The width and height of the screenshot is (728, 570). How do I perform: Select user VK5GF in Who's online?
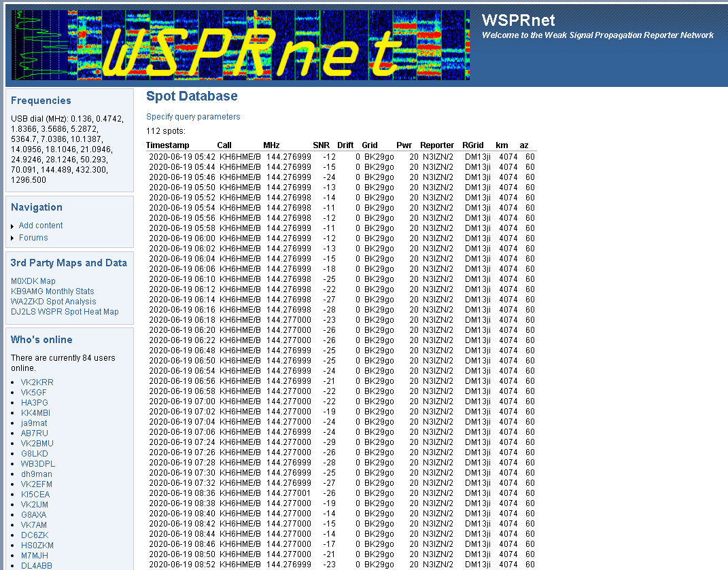coord(34,393)
